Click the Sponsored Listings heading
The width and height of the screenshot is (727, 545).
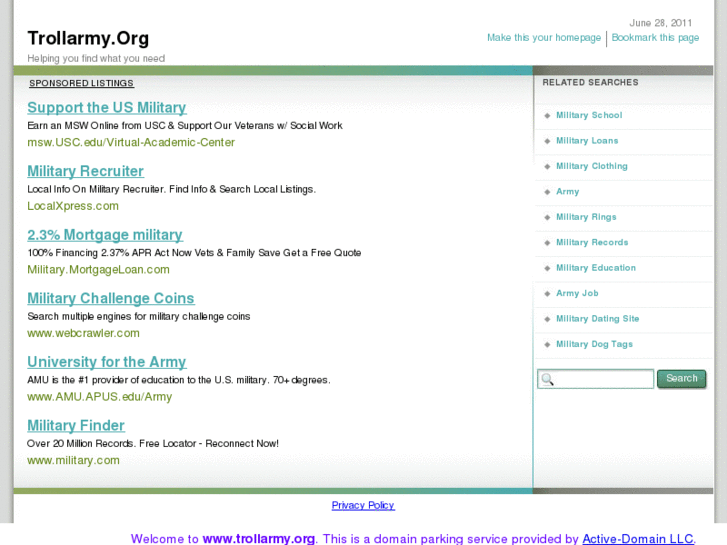pos(81,83)
